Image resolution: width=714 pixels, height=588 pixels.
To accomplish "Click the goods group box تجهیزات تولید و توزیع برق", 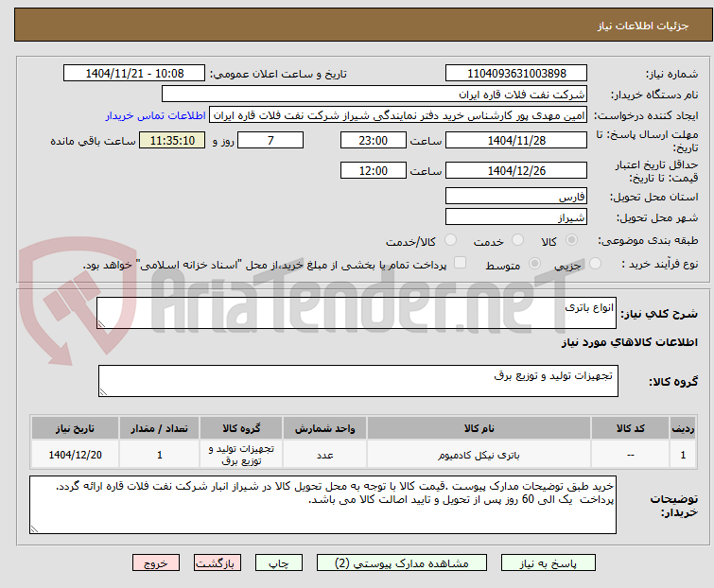I will 357,381.
